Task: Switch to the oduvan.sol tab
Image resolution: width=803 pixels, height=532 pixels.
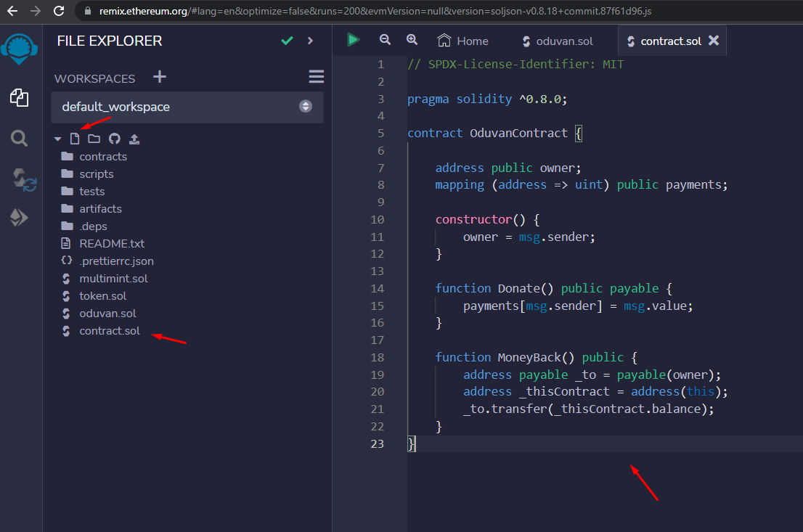Action: [557, 41]
